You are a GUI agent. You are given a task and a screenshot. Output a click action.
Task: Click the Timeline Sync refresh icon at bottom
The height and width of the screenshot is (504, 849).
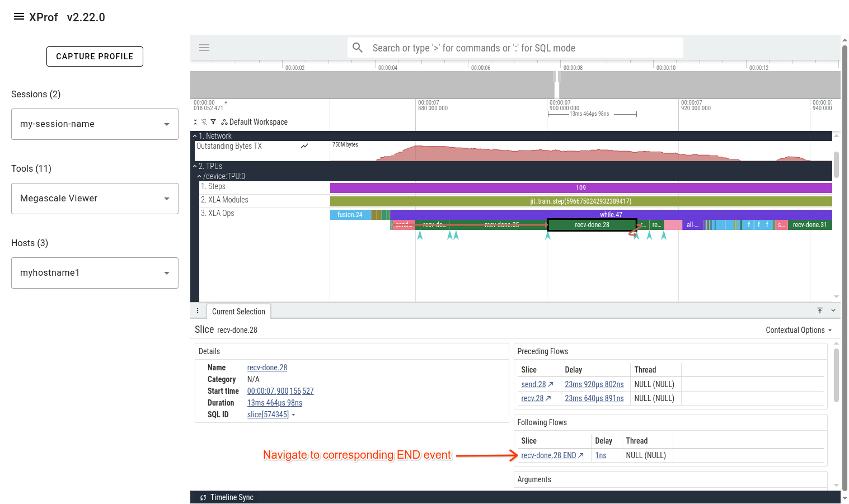coord(202,497)
